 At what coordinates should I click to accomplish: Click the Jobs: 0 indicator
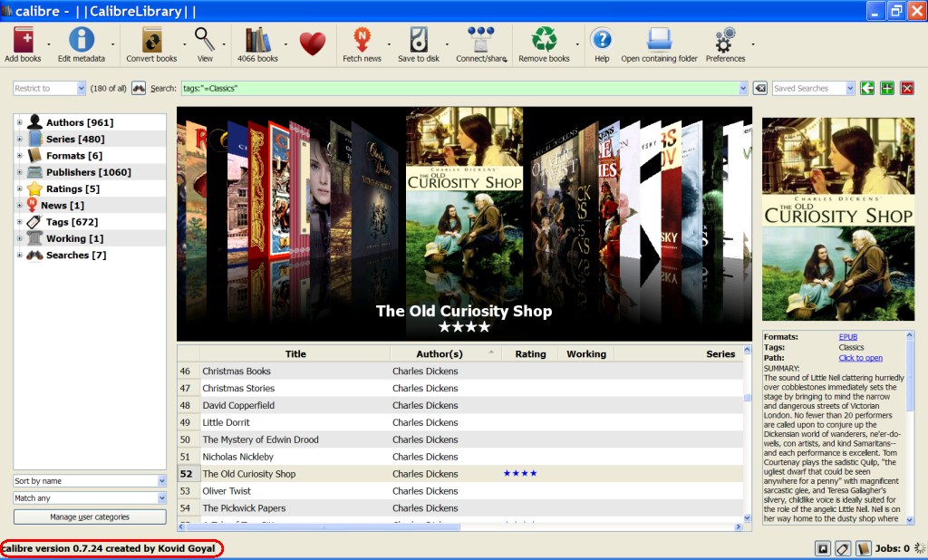click(x=892, y=549)
